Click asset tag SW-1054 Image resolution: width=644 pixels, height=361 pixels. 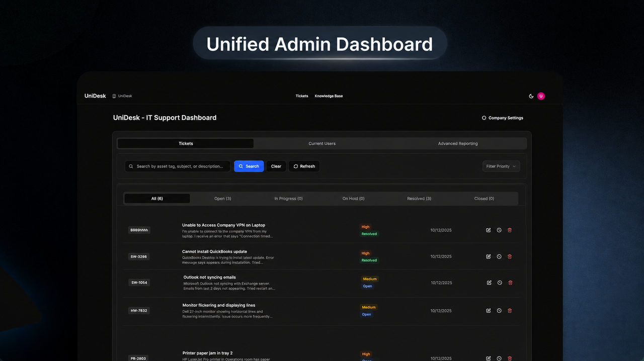[139, 283]
